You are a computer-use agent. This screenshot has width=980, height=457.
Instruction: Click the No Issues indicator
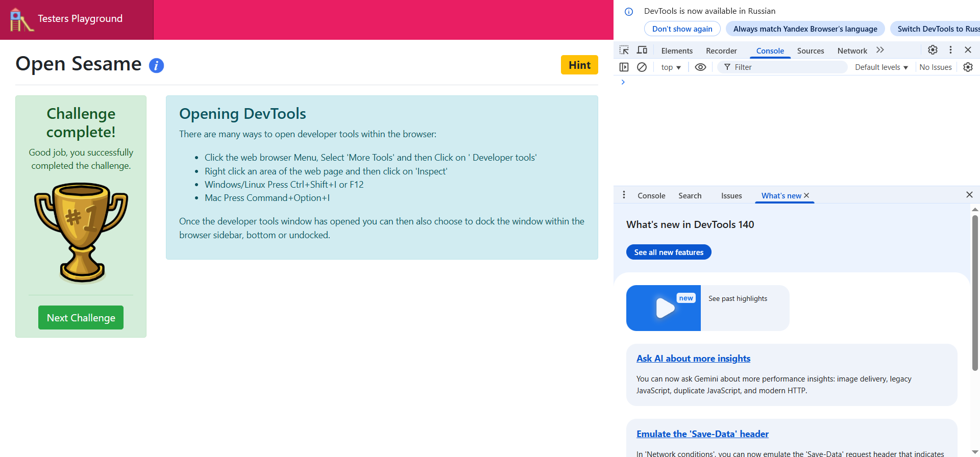point(935,67)
